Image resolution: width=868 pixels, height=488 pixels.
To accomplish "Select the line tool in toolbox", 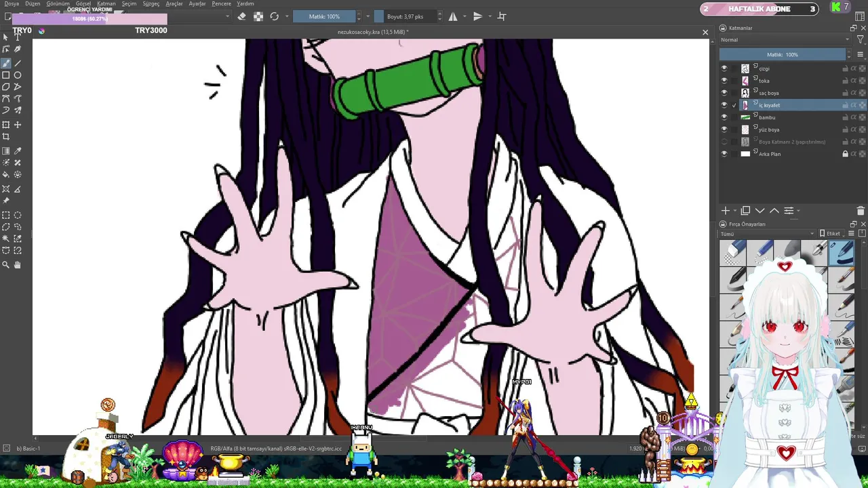I will (x=18, y=63).
